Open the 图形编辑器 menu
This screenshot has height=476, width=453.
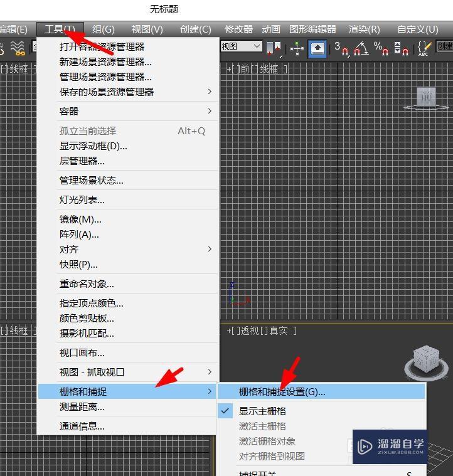(312, 29)
